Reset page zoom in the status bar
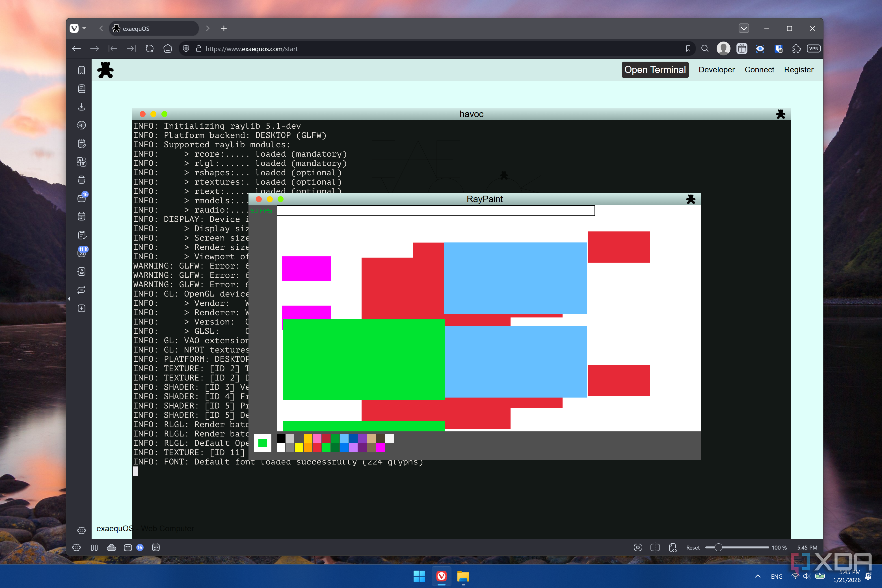This screenshot has height=588, width=882. [693, 548]
